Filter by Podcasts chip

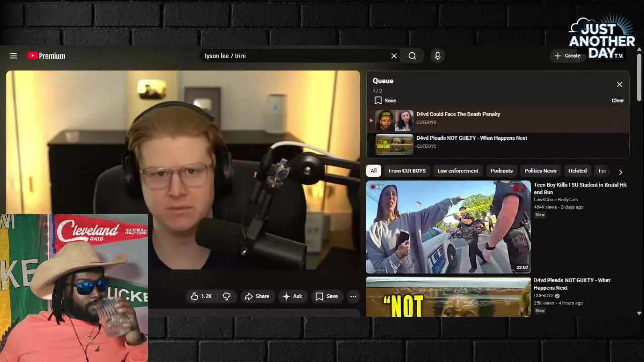click(502, 171)
